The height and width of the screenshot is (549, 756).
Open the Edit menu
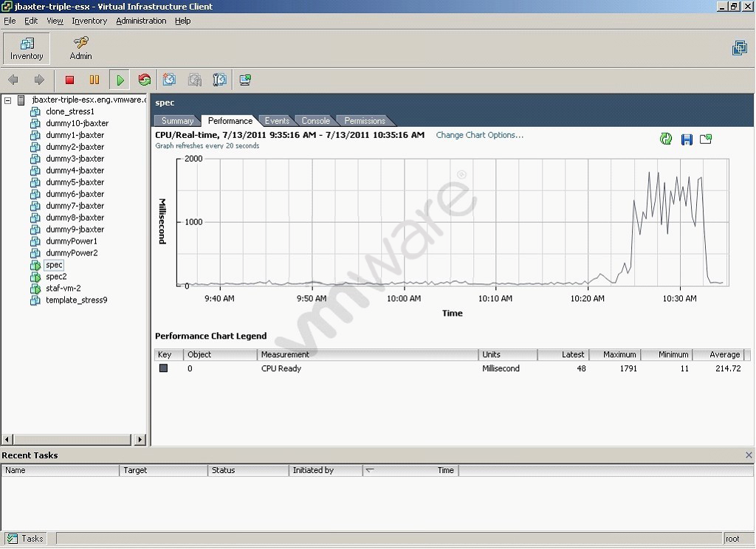pyautogui.click(x=31, y=21)
